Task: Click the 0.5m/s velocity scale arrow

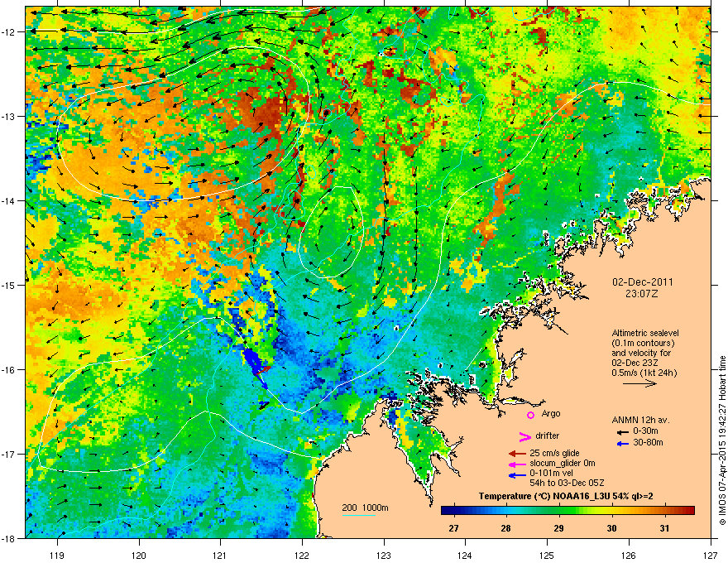Action: (x=639, y=383)
